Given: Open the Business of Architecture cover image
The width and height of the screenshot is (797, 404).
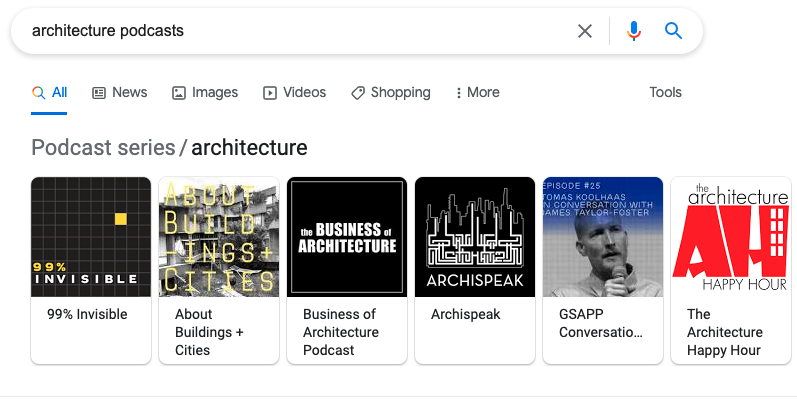Looking at the screenshot, I should [347, 237].
